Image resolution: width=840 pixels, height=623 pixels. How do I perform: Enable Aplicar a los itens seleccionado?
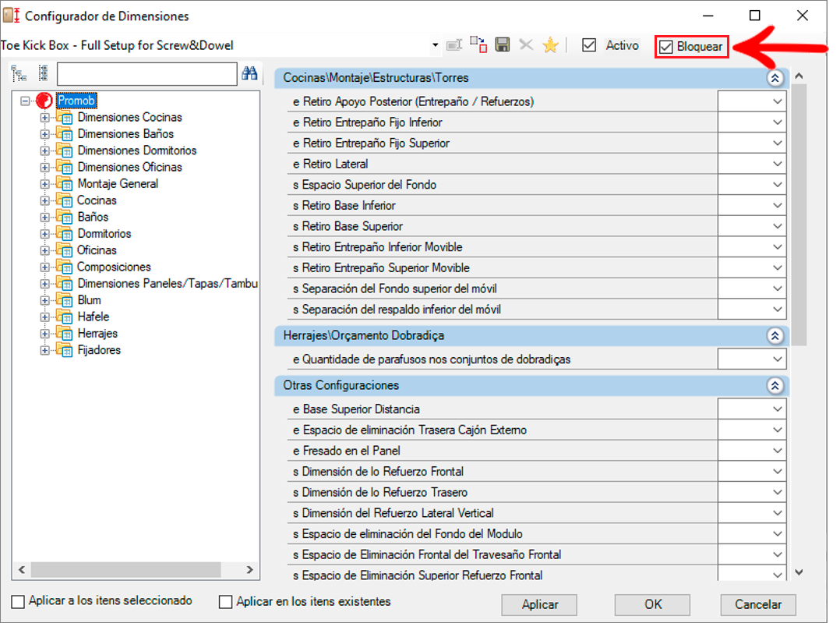click(x=18, y=602)
